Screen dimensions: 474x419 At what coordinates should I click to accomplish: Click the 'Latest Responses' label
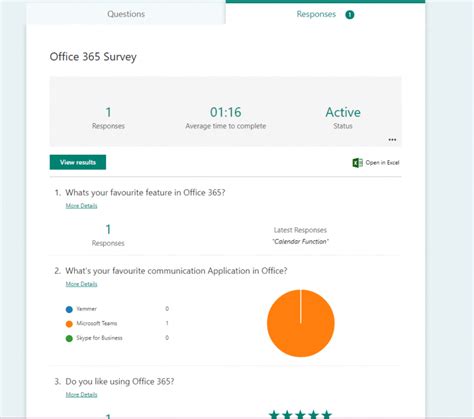click(x=300, y=230)
